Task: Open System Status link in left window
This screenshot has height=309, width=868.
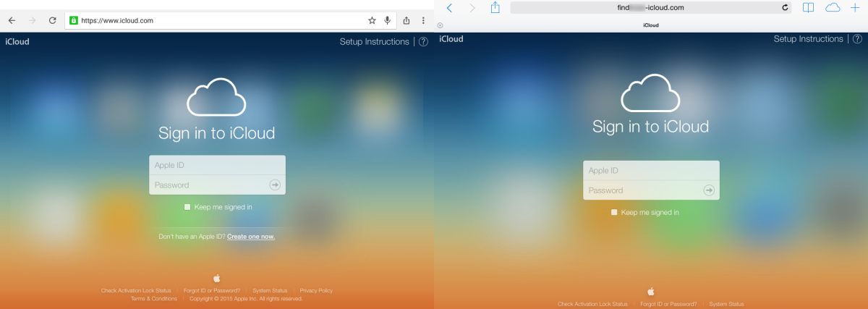Action: pyautogui.click(x=270, y=290)
